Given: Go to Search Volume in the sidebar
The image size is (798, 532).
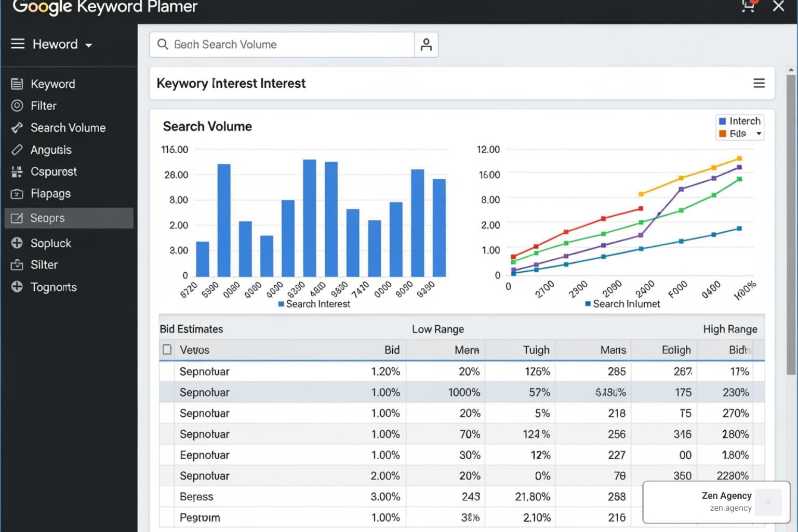Looking at the screenshot, I should [x=69, y=128].
